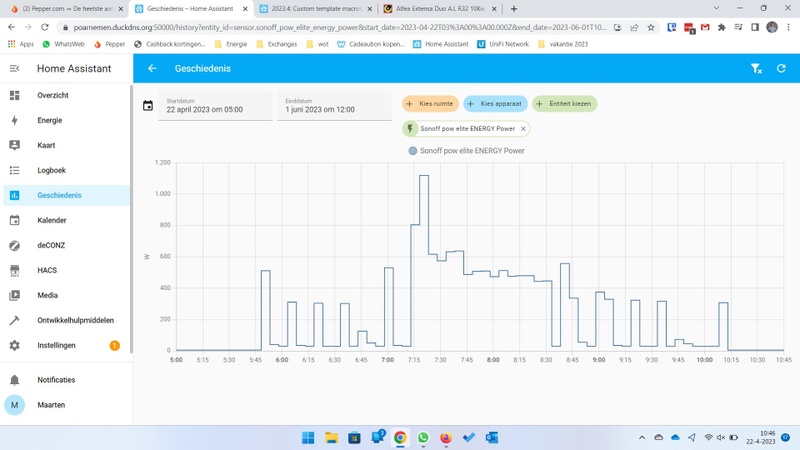The image size is (800, 450).
Task: Open the date range calendar picker
Action: tap(148, 106)
